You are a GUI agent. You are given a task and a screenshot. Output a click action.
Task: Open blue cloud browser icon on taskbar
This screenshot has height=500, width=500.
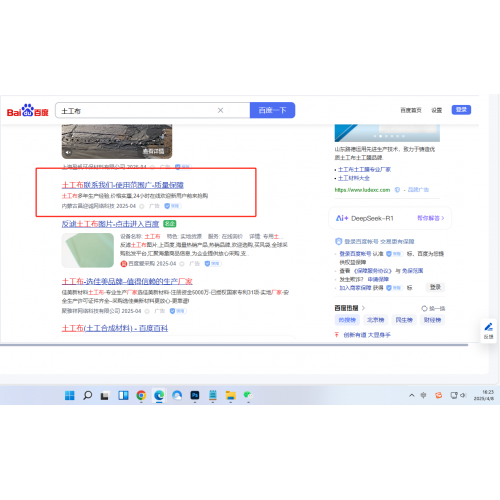(x=177, y=395)
